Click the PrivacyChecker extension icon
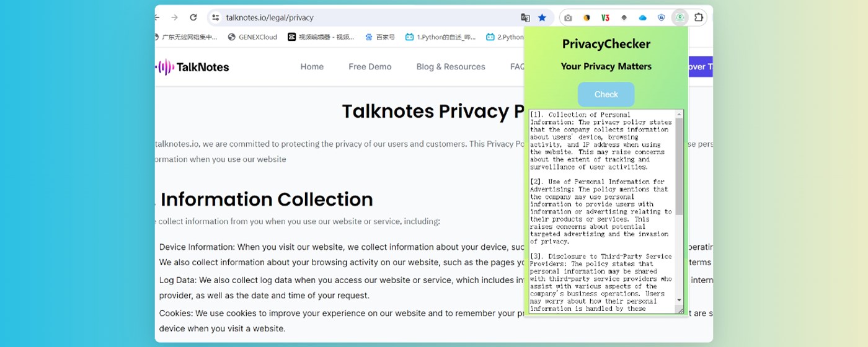Image resolution: width=868 pixels, height=347 pixels. coord(680,17)
